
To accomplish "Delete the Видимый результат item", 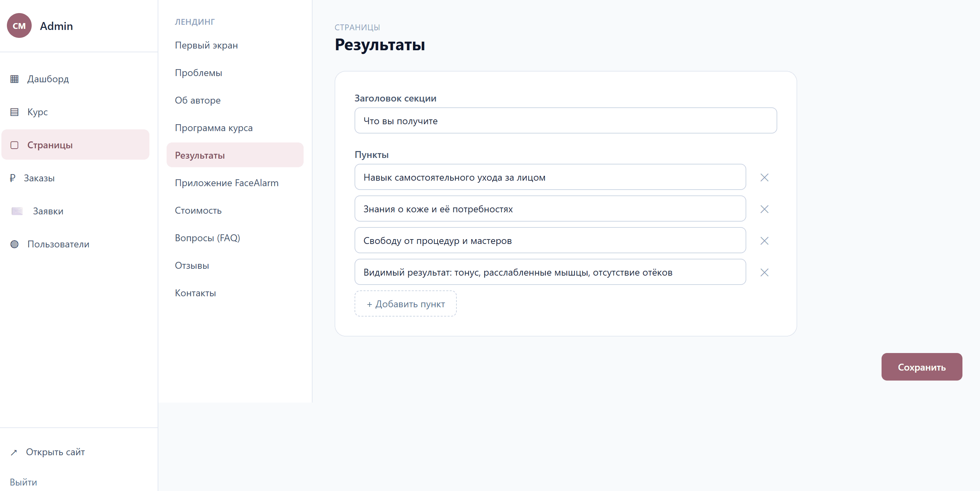I will click(x=764, y=272).
